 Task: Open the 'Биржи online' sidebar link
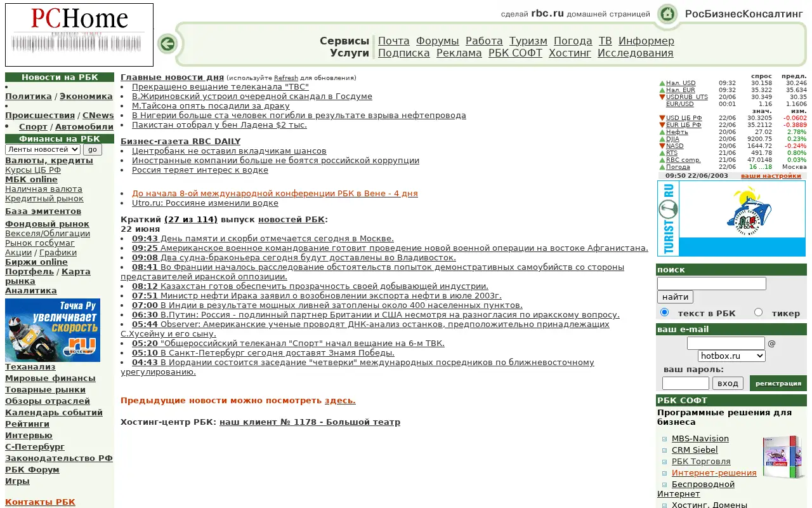(36, 262)
